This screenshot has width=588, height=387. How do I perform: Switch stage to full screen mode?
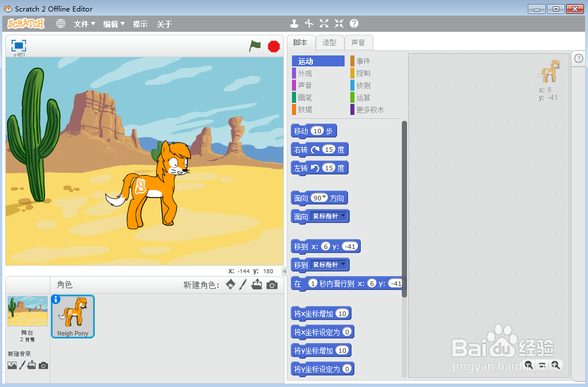(x=19, y=46)
